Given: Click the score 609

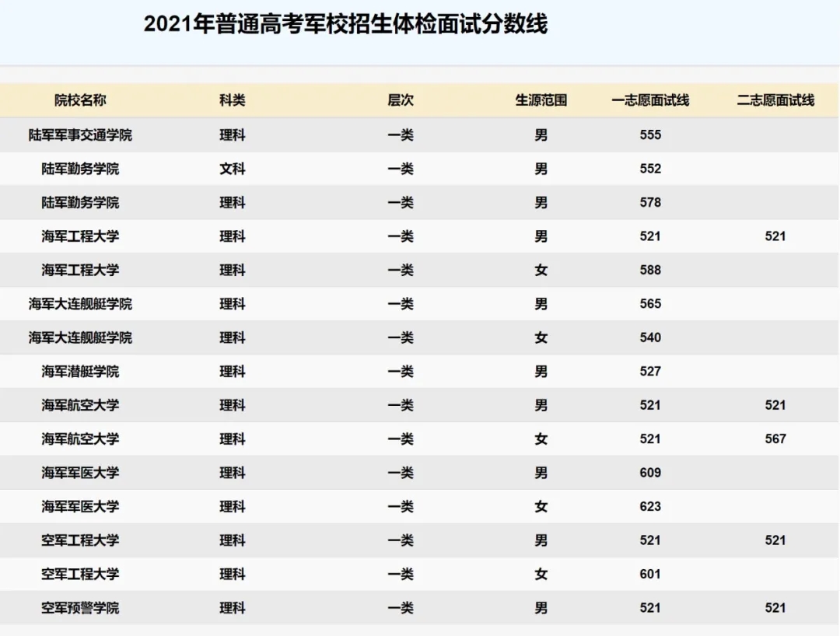Looking at the screenshot, I should tap(650, 473).
